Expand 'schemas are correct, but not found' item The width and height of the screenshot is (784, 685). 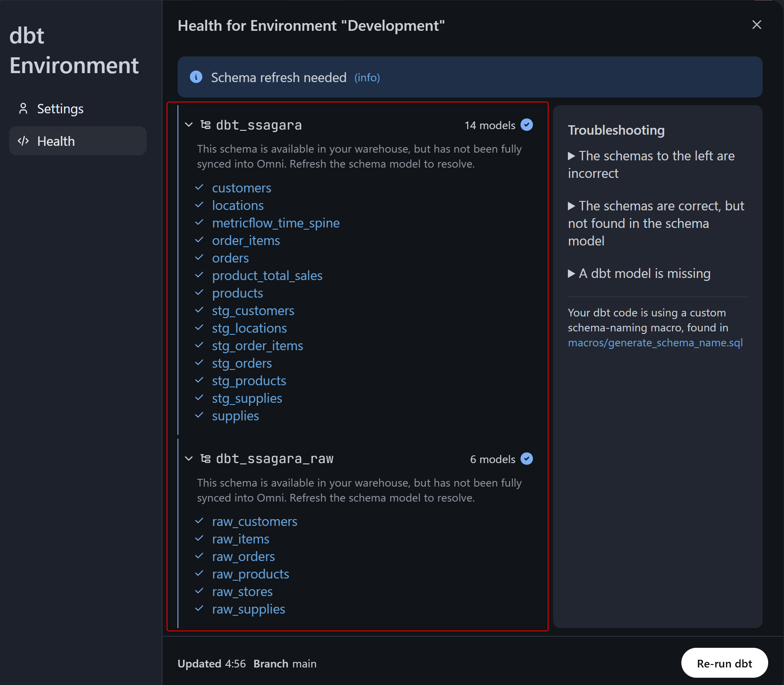(571, 206)
